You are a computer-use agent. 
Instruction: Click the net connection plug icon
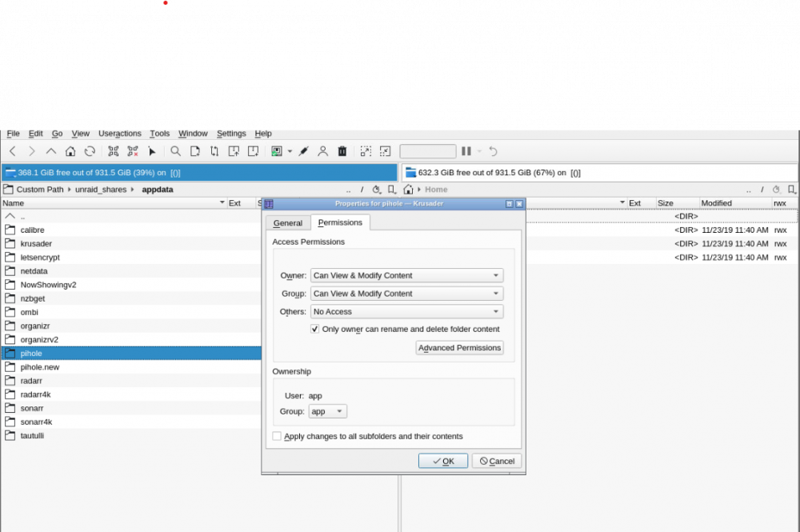(303, 151)
